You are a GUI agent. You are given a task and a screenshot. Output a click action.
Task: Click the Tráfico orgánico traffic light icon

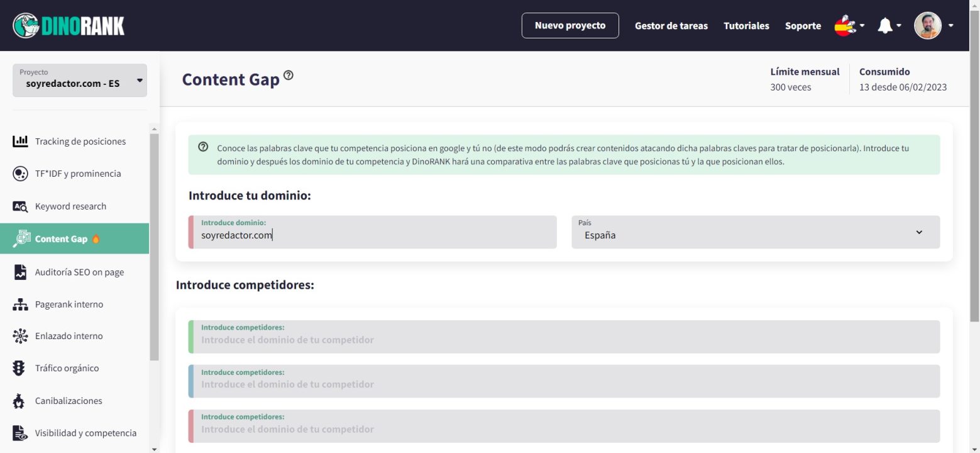[x=19, y=368]
